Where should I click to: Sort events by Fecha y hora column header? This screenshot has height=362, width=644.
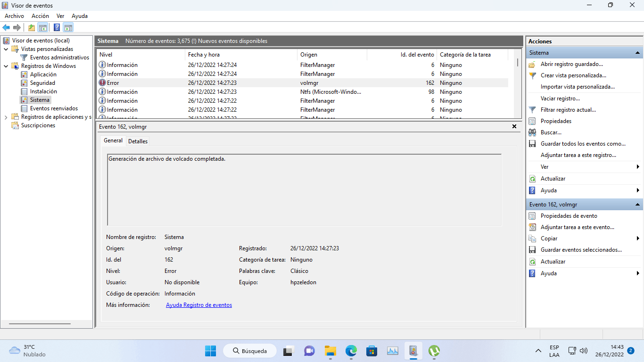click(241, 55)
